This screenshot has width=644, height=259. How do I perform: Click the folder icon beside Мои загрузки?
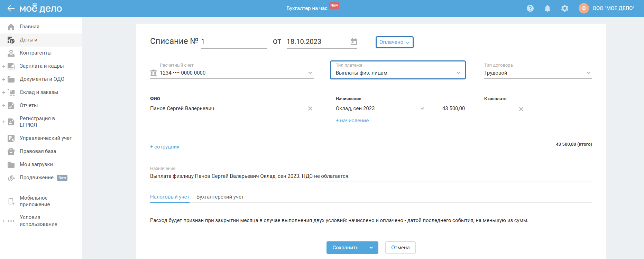(11, 164)
